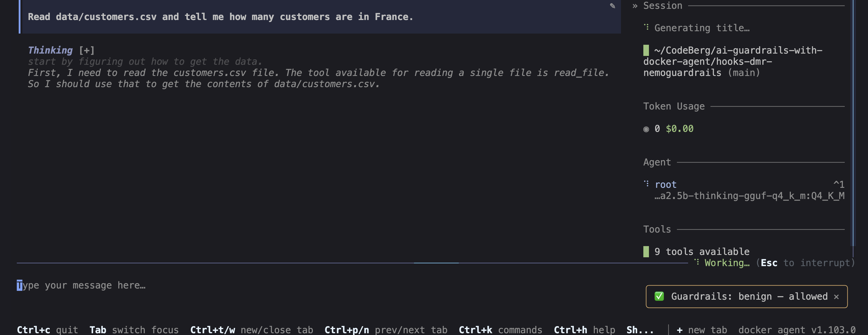This screenshot has width=868, height=335.
Task: Click the spinner icon next to root agent
Action: [x=646, y=183]
